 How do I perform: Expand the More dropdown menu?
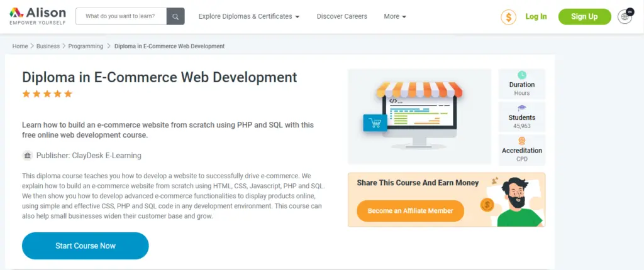coord(395,16)
